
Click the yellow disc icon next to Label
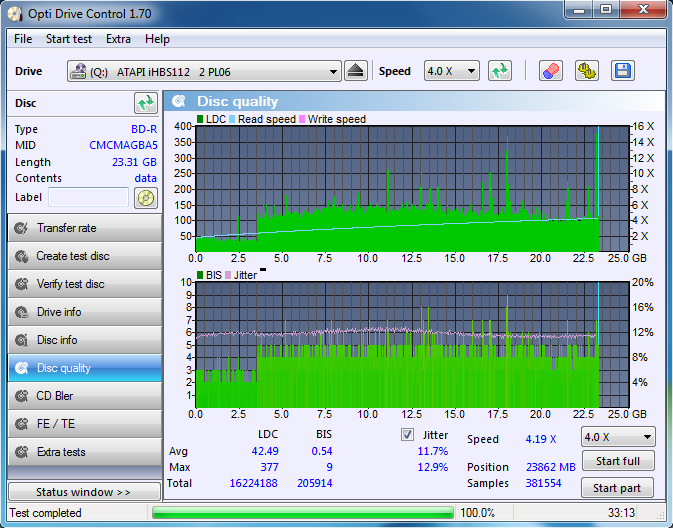tap(146, 198)
